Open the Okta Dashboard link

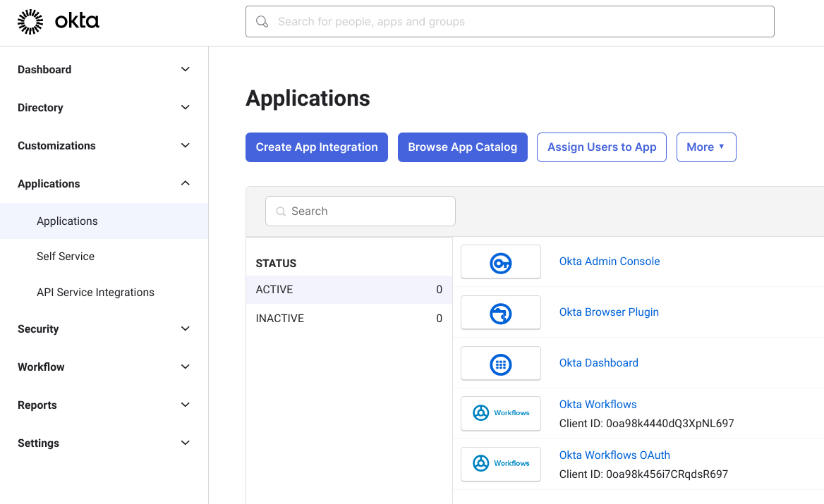pos(598,363)
